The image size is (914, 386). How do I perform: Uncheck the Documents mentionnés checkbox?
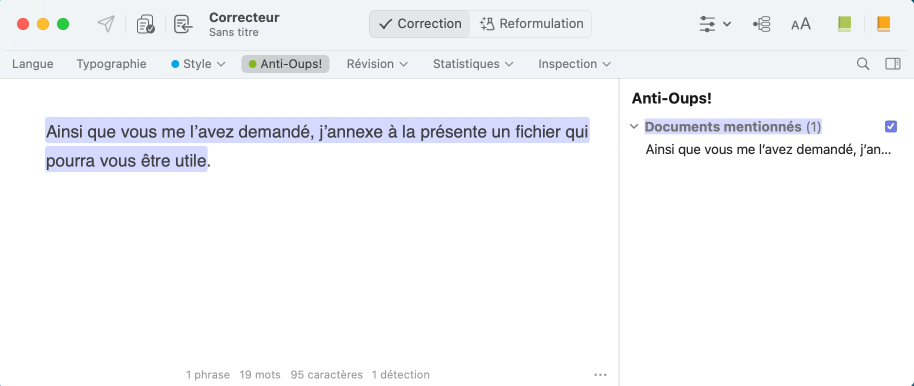tap(891, 127)
